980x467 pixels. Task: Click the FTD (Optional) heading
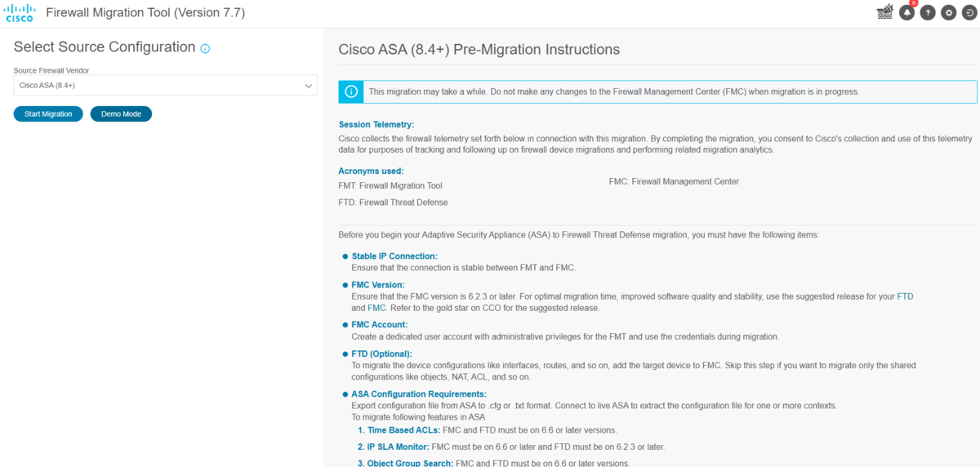click(381, 354)
